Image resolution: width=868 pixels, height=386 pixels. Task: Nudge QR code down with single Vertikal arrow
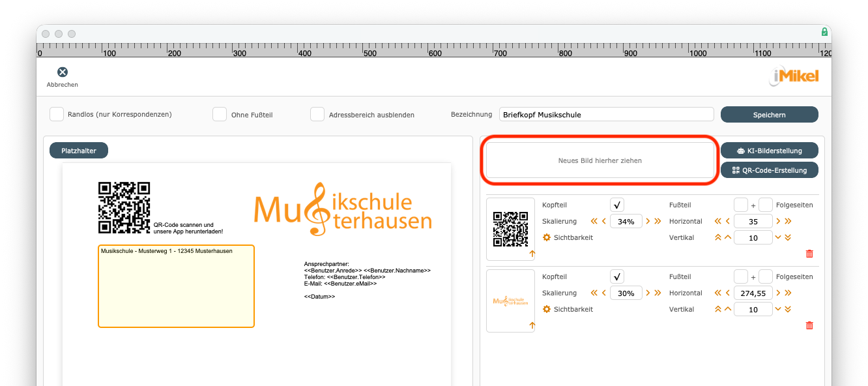tap(778, 237)
